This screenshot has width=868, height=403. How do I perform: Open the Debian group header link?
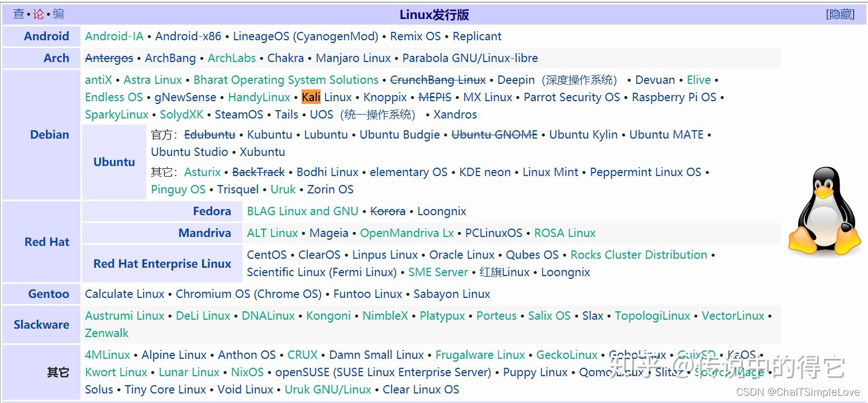point(50,135)
